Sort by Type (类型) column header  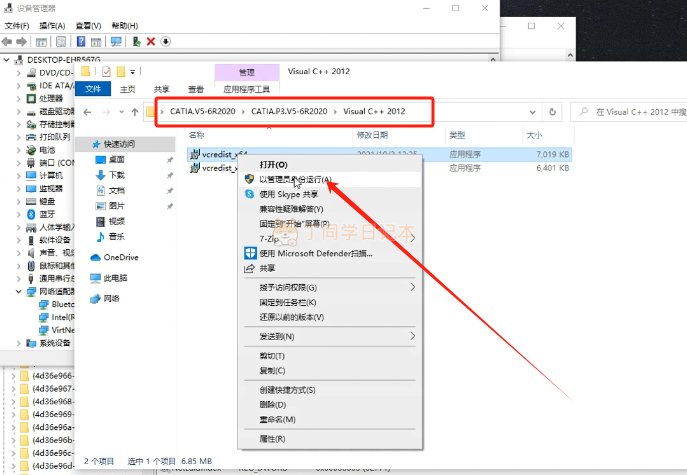457,135
